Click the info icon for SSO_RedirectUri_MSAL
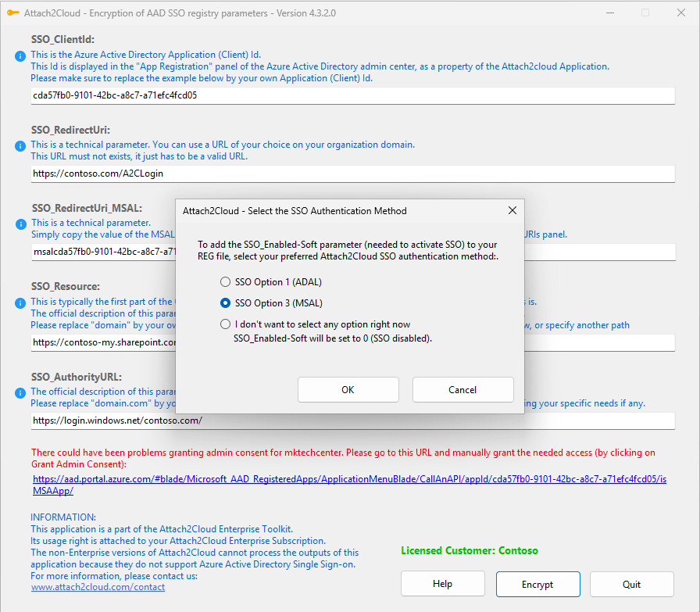 [x=20, y=223]
